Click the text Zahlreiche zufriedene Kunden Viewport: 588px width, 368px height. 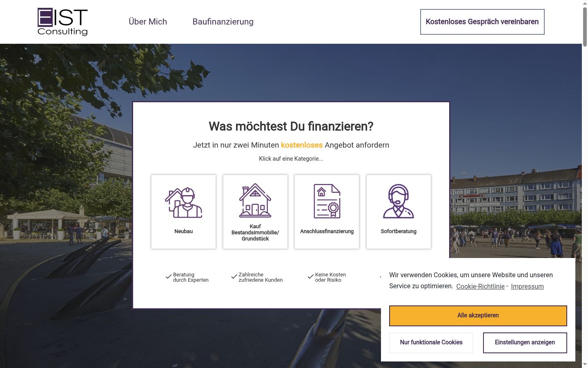[x=261, y=277]
